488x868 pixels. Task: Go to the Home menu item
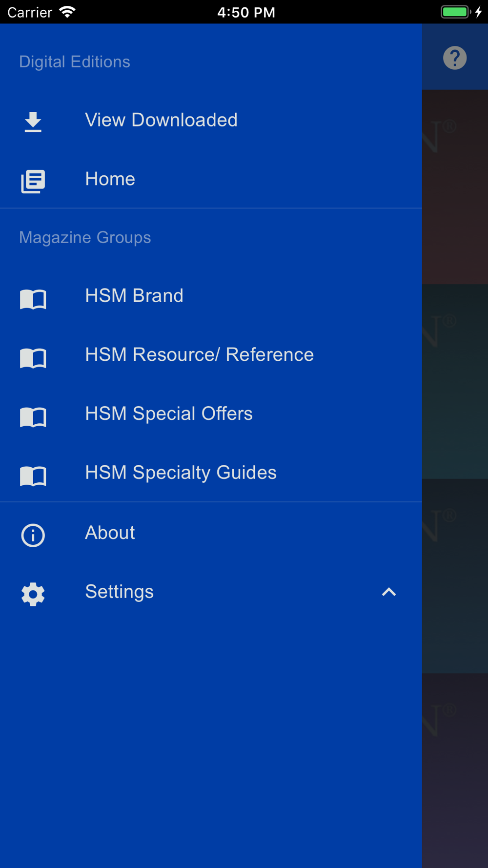110,179
